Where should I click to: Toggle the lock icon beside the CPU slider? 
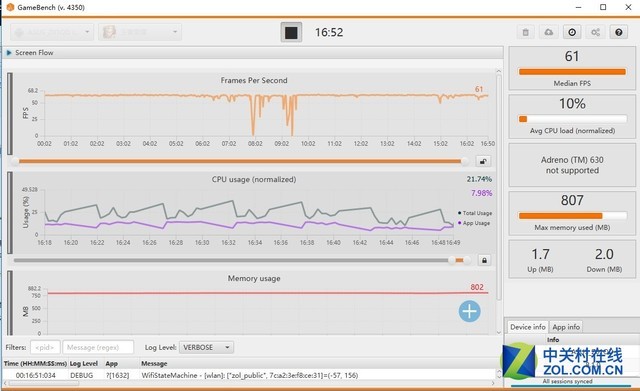point(484,260)
